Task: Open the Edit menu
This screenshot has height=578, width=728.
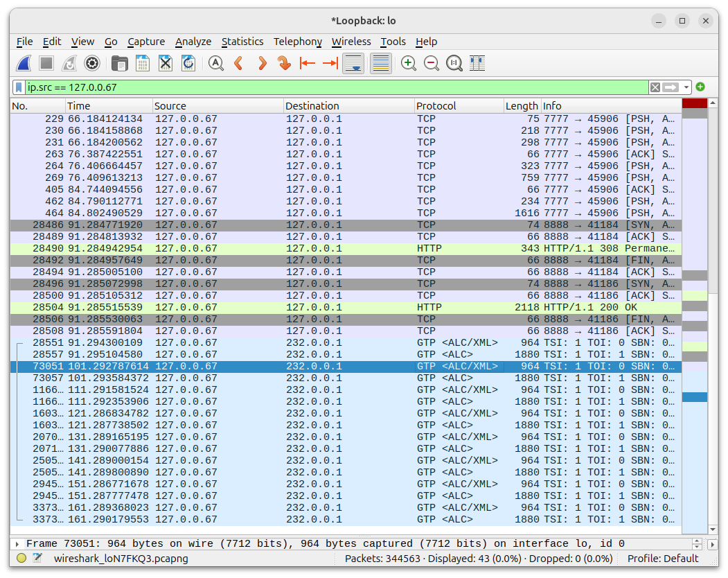Action: [52, 42]
